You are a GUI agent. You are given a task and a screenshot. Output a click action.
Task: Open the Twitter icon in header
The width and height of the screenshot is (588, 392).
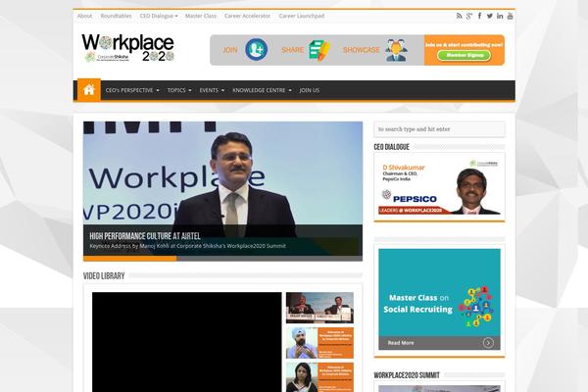pyautogui.click(x=490, y=16)
